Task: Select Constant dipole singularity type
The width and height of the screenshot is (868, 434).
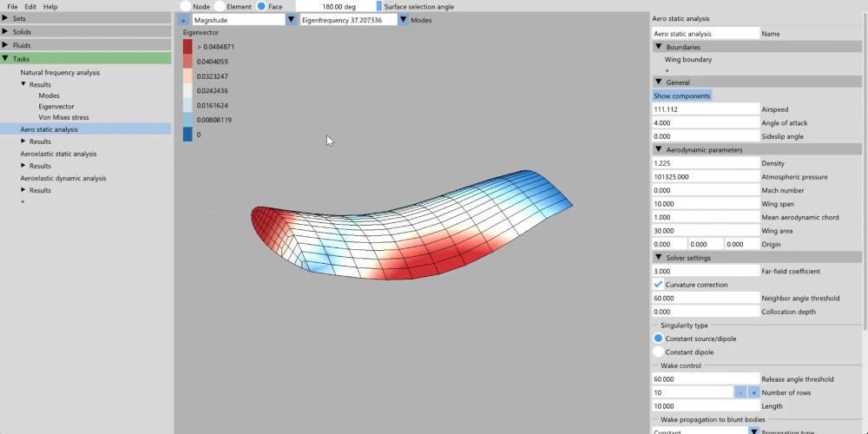Action: tap(658, 352)
